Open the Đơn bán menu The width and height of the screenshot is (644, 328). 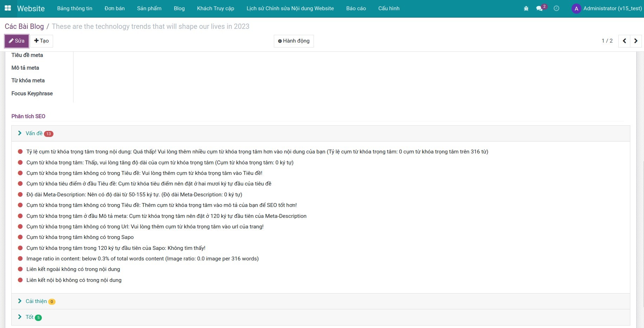pyautogui.click(x=115, y=8)
